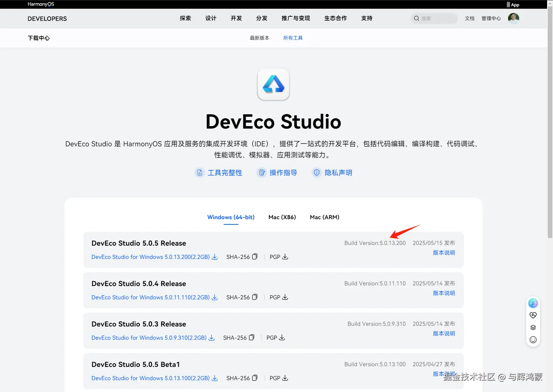Open the customer service assistant icon
The image size is (553, 392).
pos(533,303)
